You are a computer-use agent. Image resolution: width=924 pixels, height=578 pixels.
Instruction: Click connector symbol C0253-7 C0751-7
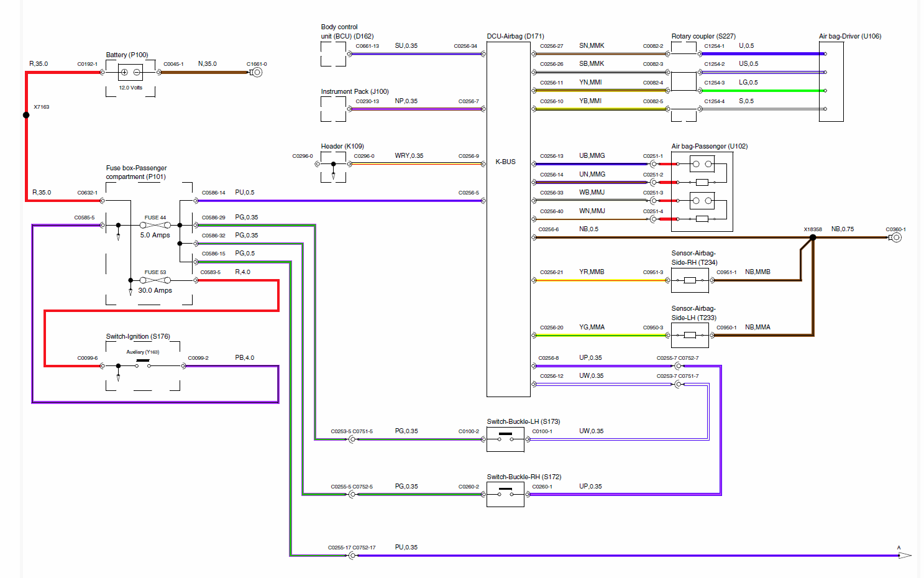coord(678,384)
